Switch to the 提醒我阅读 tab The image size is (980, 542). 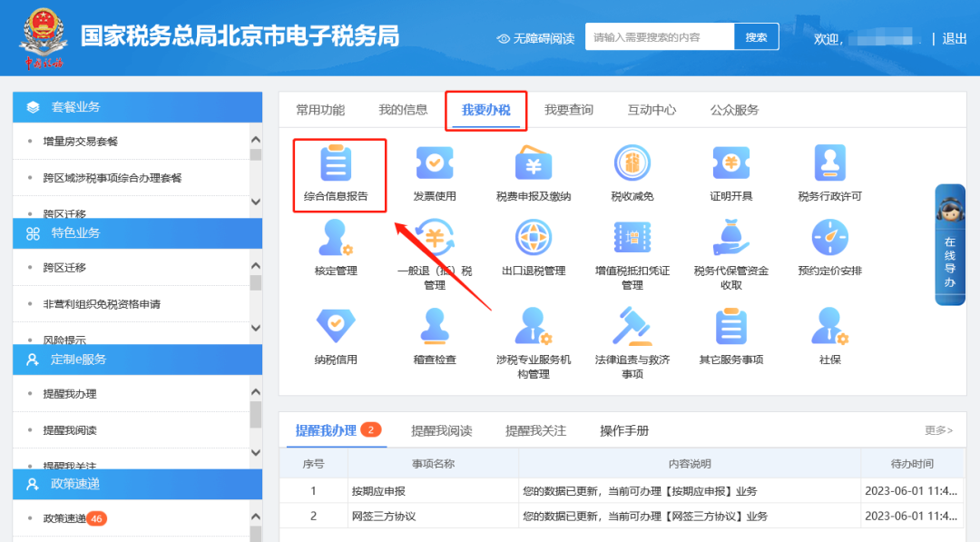(x=441, y=430)
